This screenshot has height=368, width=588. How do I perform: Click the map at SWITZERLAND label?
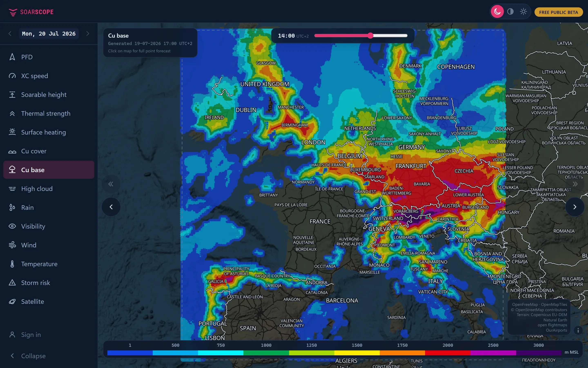388,218
